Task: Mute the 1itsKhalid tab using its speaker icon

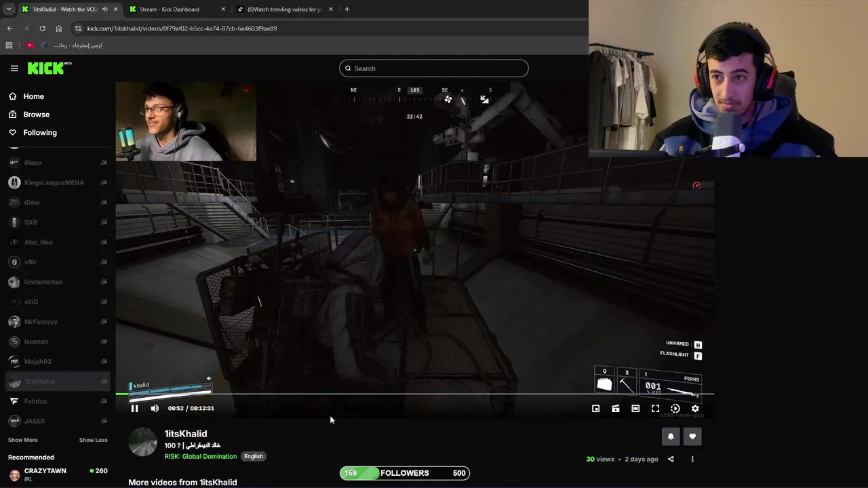Action: pyautogui.click(x=104, y=9)
